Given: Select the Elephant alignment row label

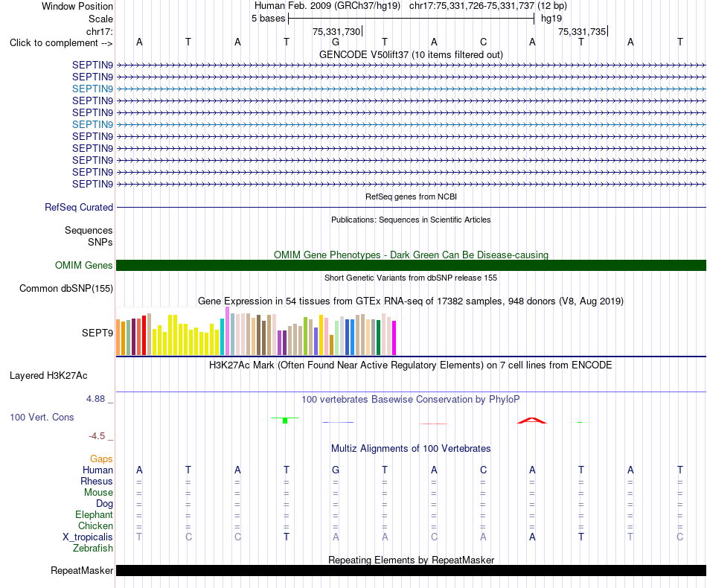Looking at the screenshot, I should click(95, 515).
